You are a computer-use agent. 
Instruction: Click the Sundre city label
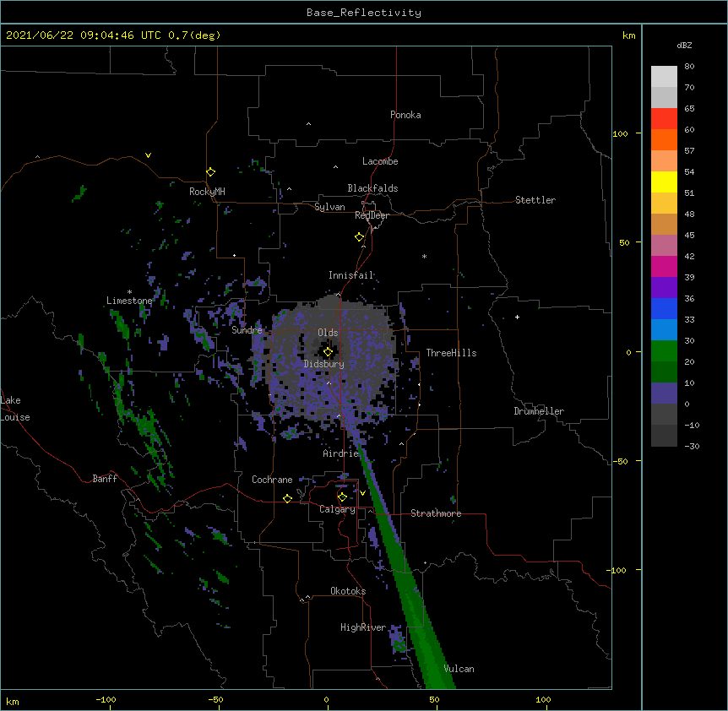247,330
